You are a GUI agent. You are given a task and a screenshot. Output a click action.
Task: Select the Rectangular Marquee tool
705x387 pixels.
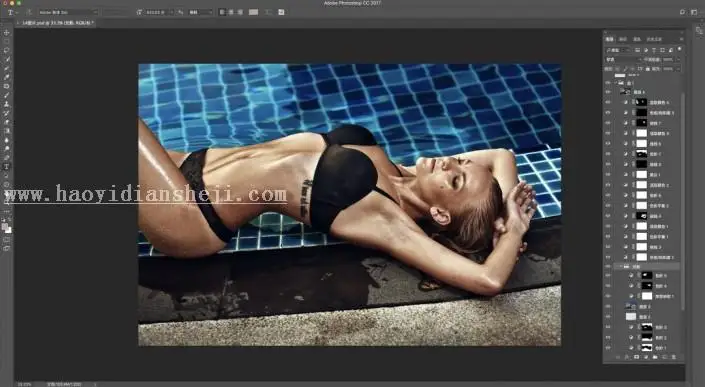(7, 42)
